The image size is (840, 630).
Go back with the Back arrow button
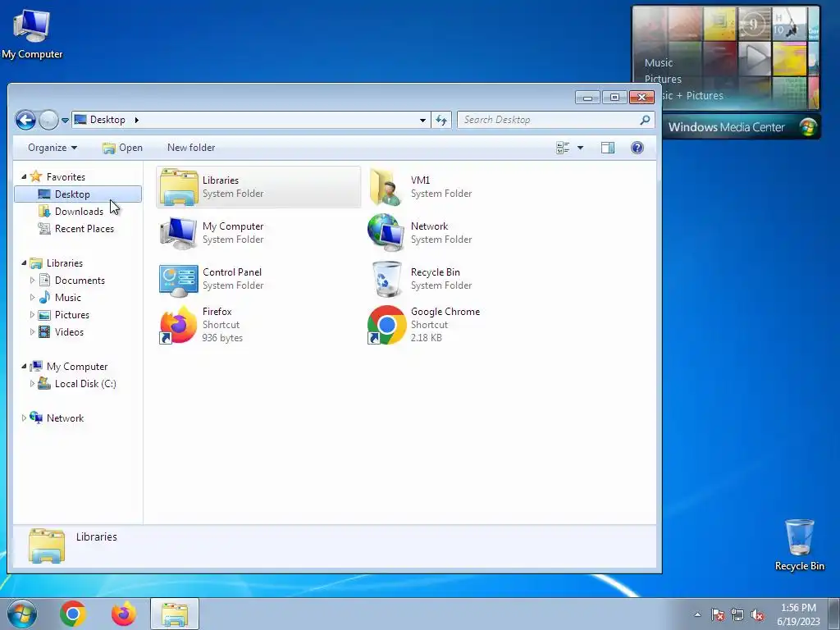(25, 120)
